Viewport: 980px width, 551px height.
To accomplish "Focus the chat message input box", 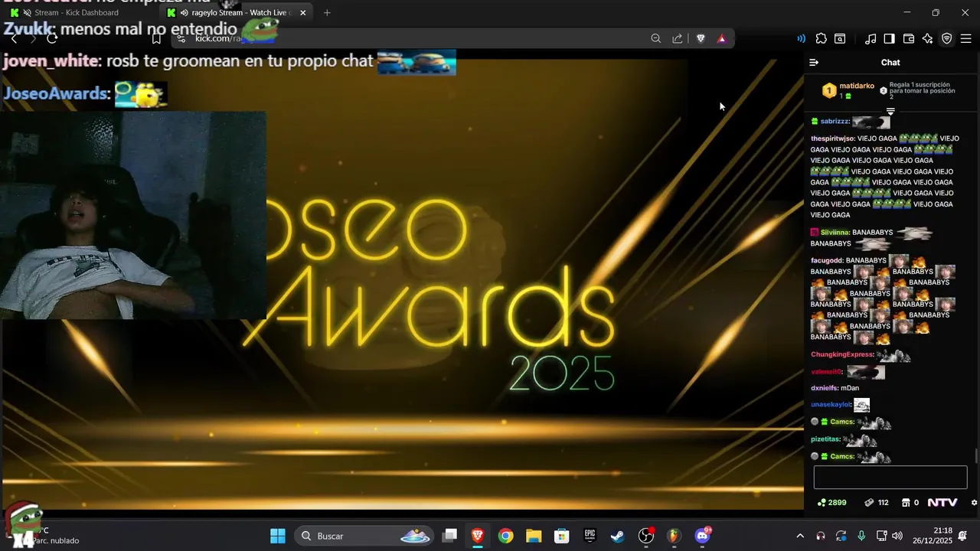I will [x=890, y=477].
